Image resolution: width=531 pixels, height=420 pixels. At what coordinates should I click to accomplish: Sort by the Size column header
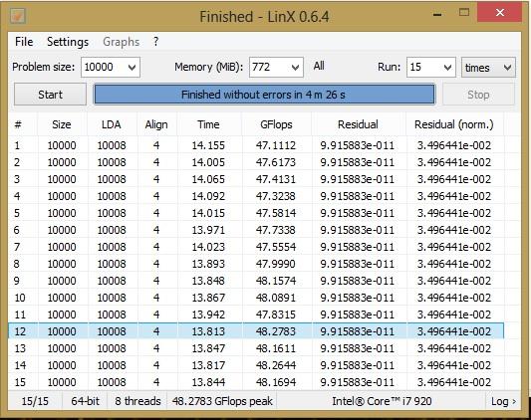pos(62,124)
